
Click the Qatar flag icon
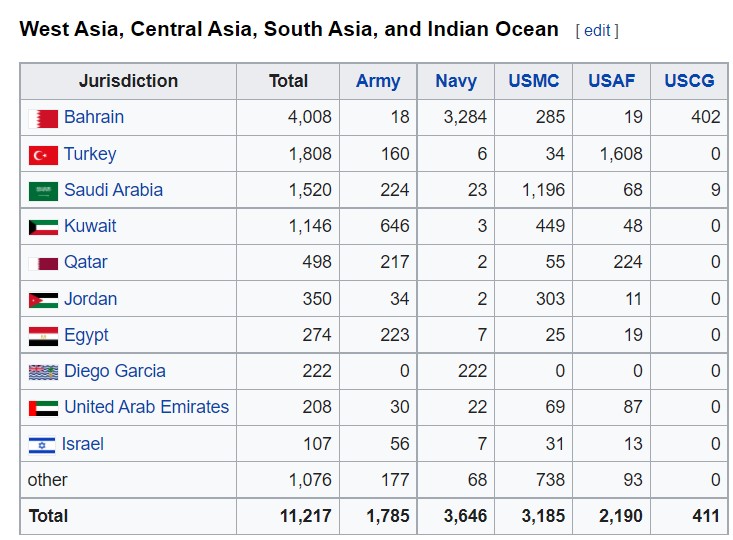[x=43, y=264]
